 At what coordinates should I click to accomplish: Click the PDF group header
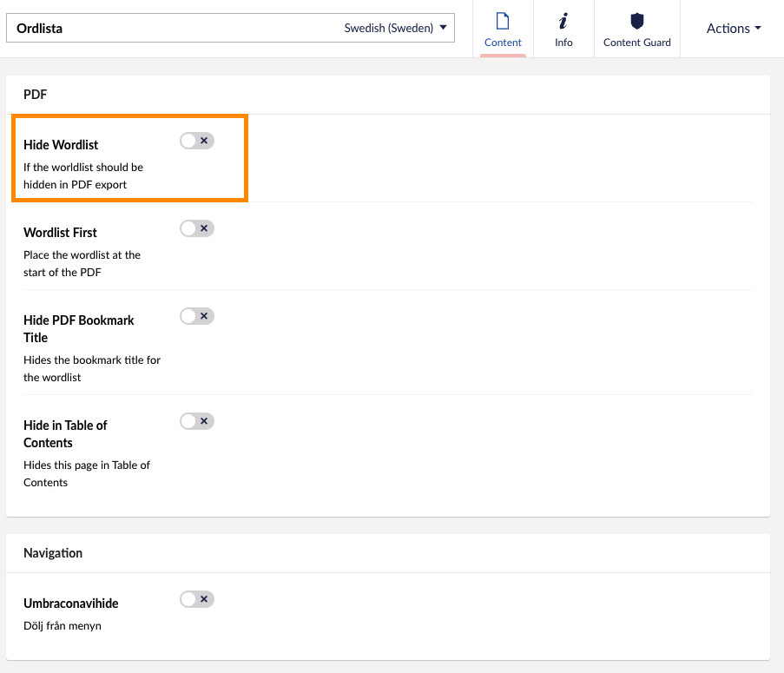(x=36, y=95)
